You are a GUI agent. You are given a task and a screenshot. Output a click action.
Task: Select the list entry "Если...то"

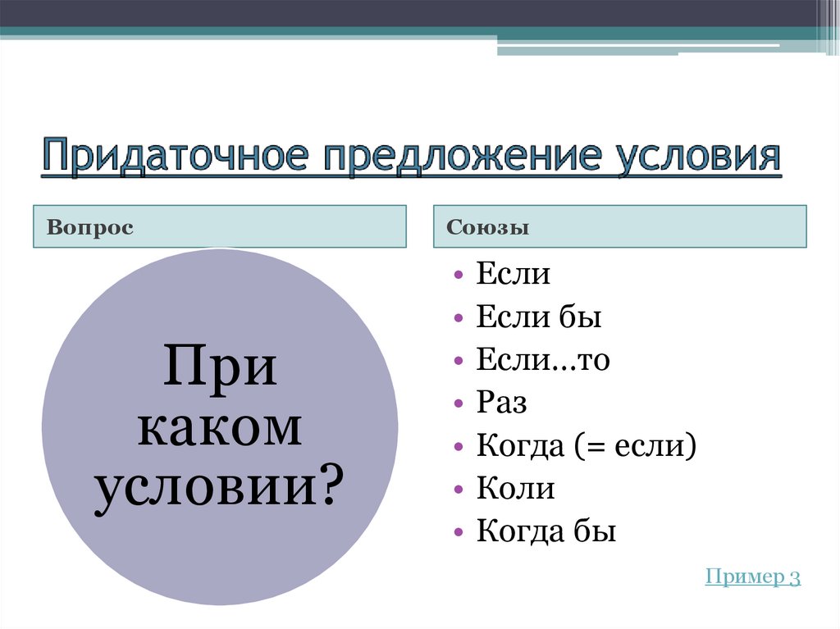543,359
